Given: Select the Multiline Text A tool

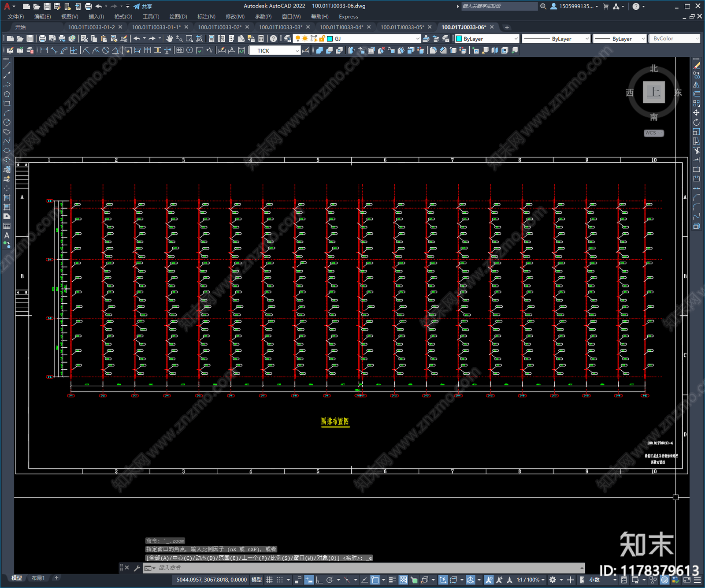Looking at the screenshot, I should click(x=7, y=235).
